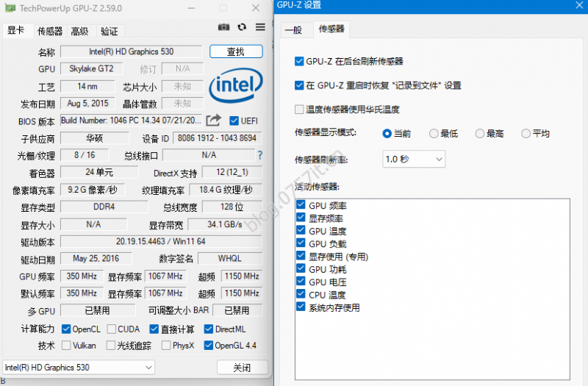Uncheck GPU-Z 在后台刷新传感器 option

(x=299, y=61)
